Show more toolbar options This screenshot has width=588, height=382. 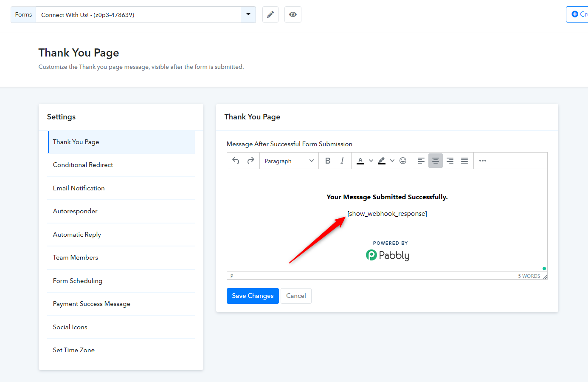483,161
